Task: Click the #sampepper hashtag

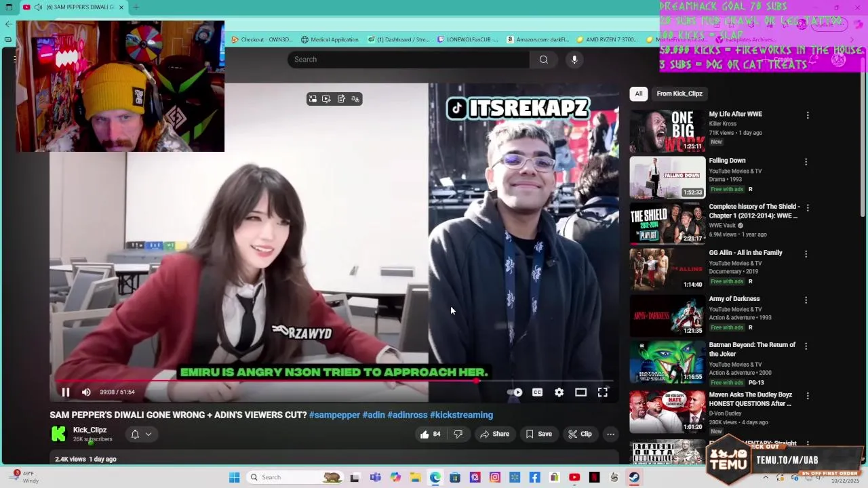Action: point(334,415)
